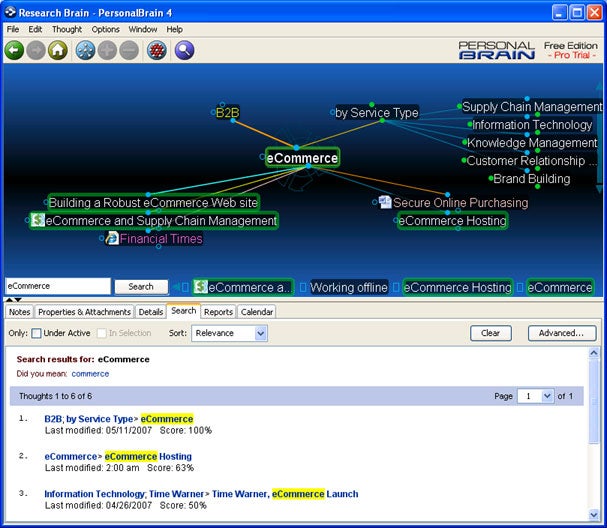Screen dimensions: 607x528
Task: Collapse panel using the splitter arrows
Action: coord(14,300)
